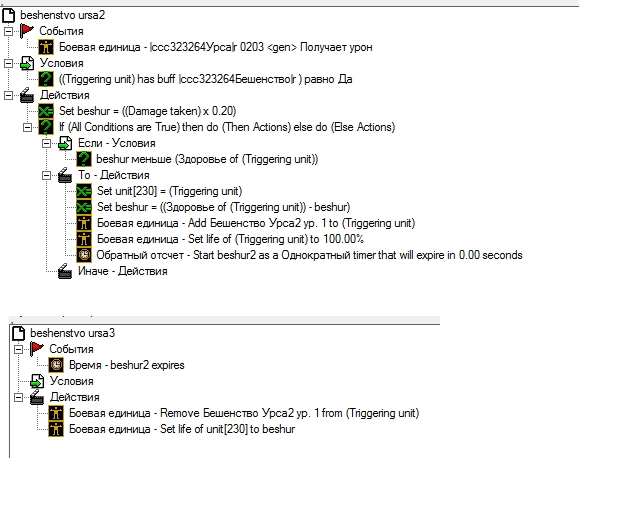This screenshot has width=620, height=532.
Task: Click the red flag События icon in ursa2
Action: point(27,31)
